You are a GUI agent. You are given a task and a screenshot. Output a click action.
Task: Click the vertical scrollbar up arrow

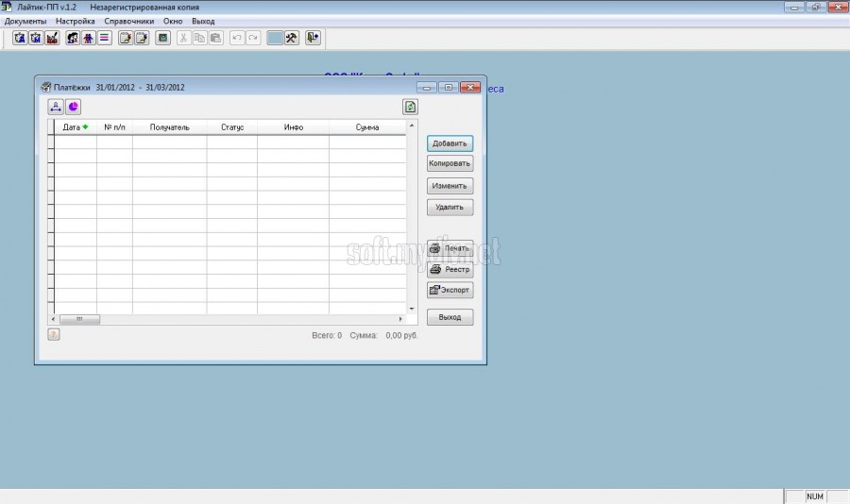[412, 126]
